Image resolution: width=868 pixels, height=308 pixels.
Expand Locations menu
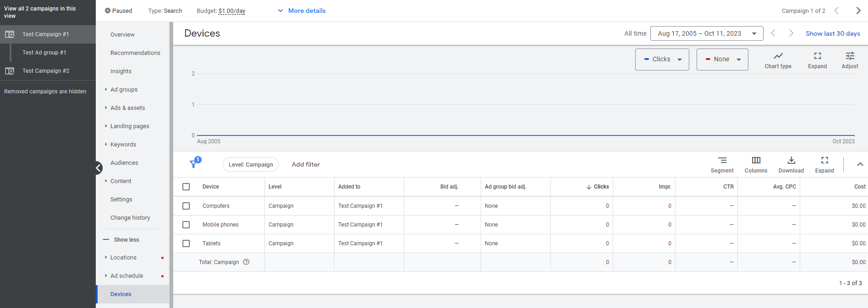(x=106, y=257)
